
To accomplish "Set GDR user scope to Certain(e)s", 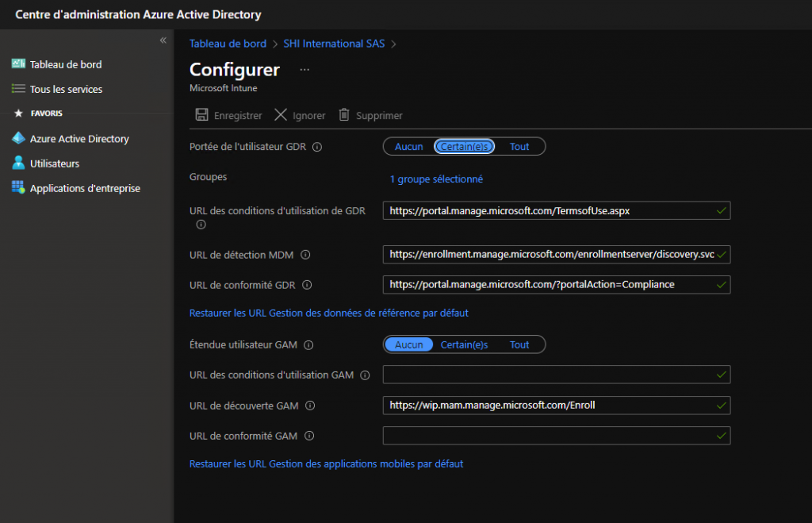I will [x=464, y=147].
